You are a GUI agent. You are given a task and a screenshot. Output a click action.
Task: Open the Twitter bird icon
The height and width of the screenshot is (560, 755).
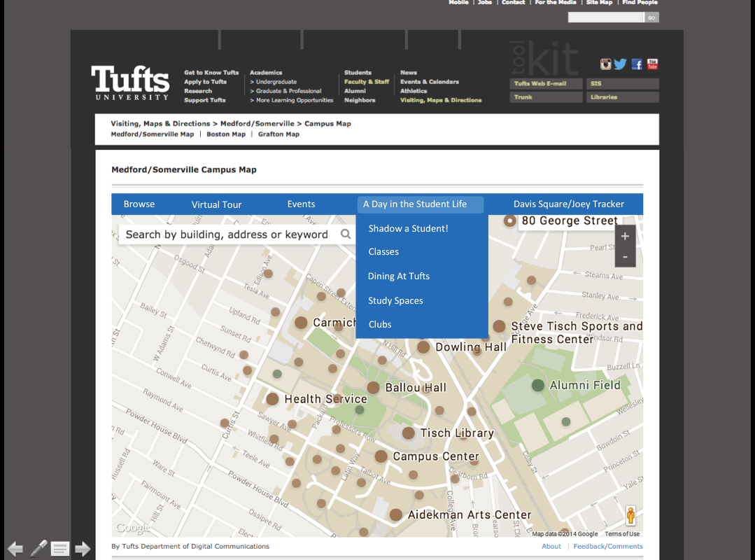point(620,64)
